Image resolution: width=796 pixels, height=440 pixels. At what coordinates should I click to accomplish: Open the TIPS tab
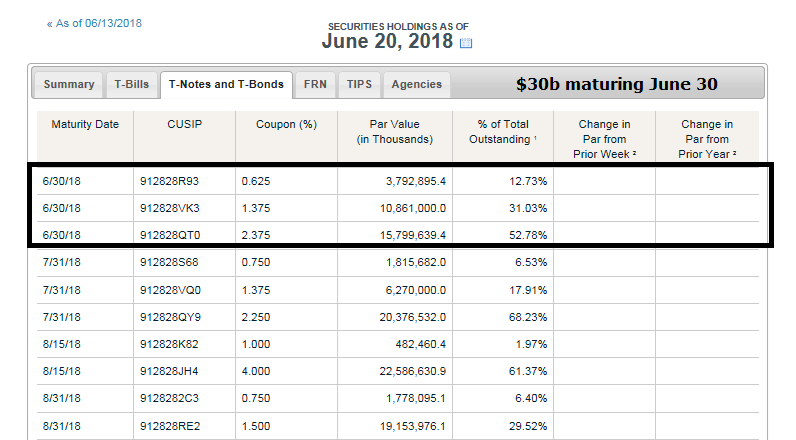[359, 85]
